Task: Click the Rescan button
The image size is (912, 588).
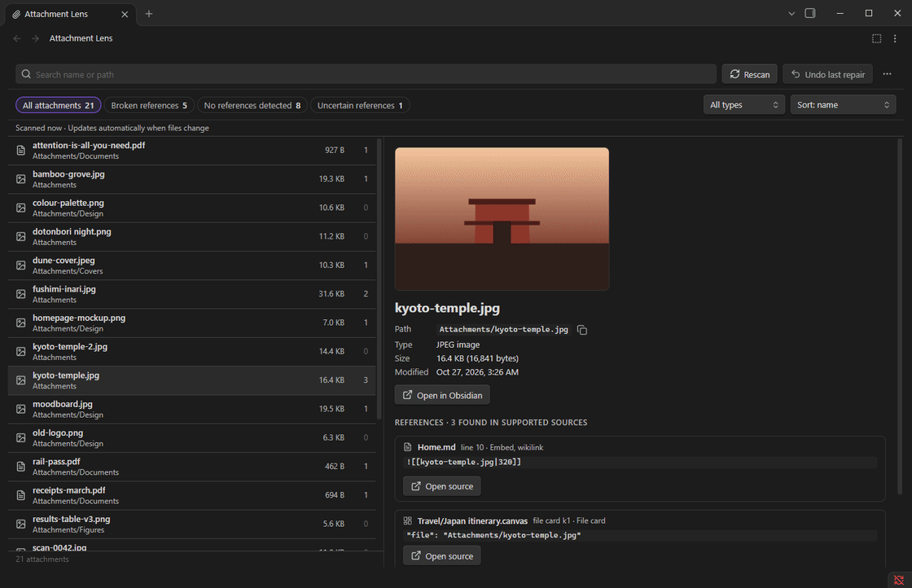Action: pyautogui.click(x=750, y=74)
